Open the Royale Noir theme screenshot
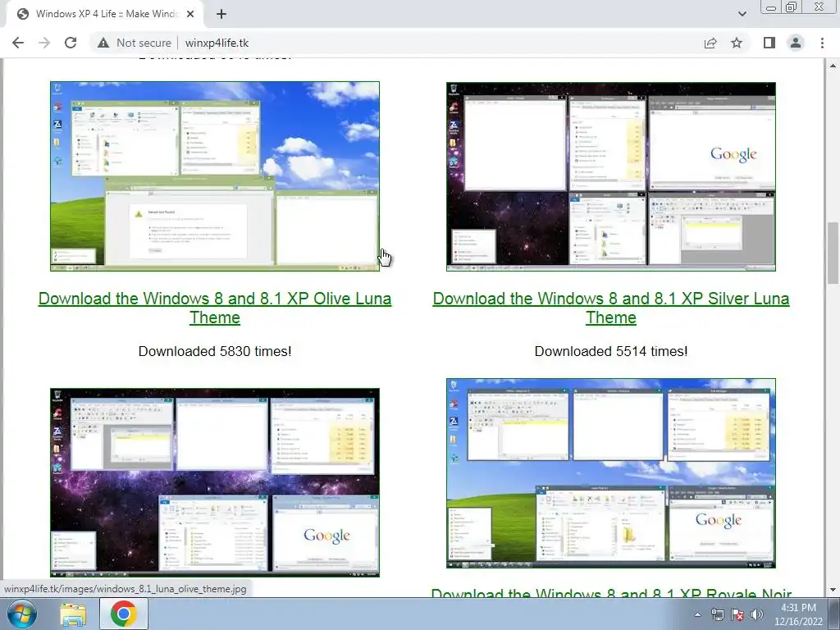This screenshot has height=630, width=840. click(x=610, y=473)
